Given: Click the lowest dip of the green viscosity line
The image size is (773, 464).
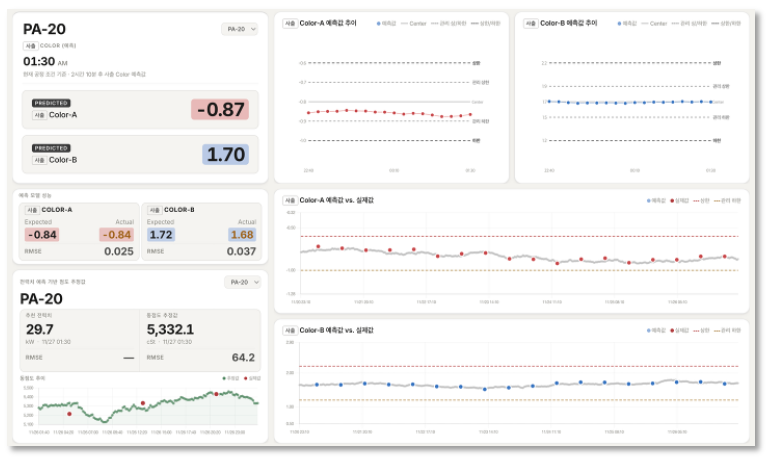Looking at the screenshot, I should pyautogui.click(x=104, y=421).
